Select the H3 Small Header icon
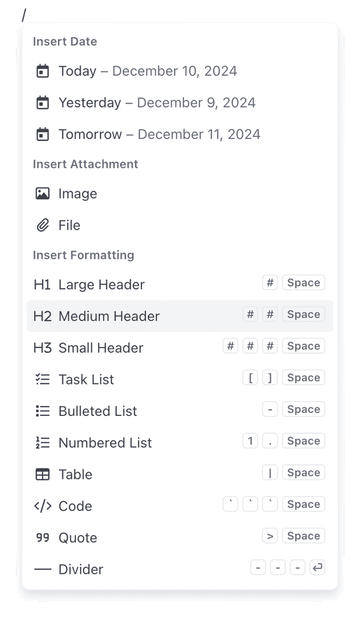 (x=41, y=347)
